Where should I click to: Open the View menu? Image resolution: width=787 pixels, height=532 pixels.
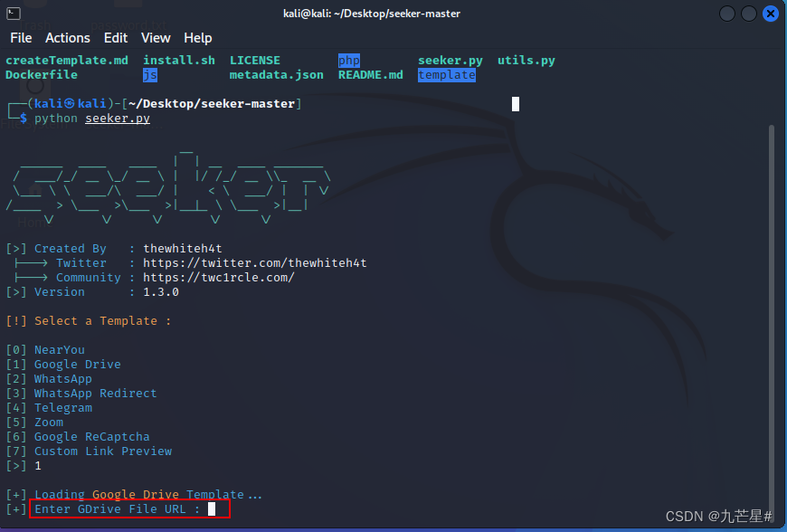click(x=156, y=38)
